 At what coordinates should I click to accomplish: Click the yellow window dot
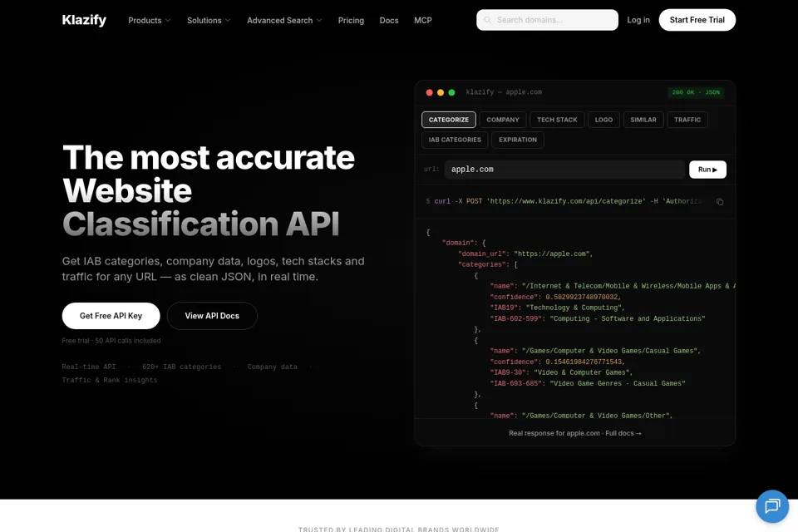click(441, 92)
